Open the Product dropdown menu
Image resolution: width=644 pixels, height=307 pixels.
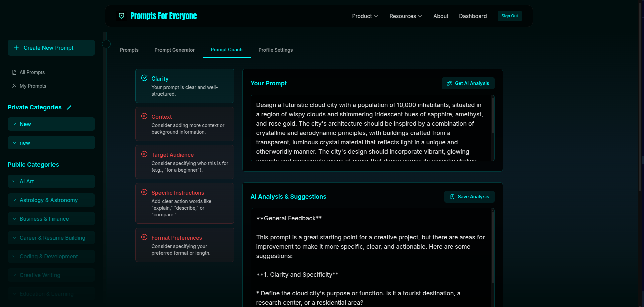[365, 16]
